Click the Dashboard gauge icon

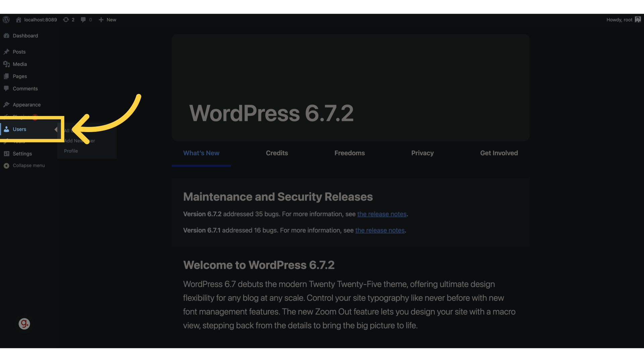[6, 36]
